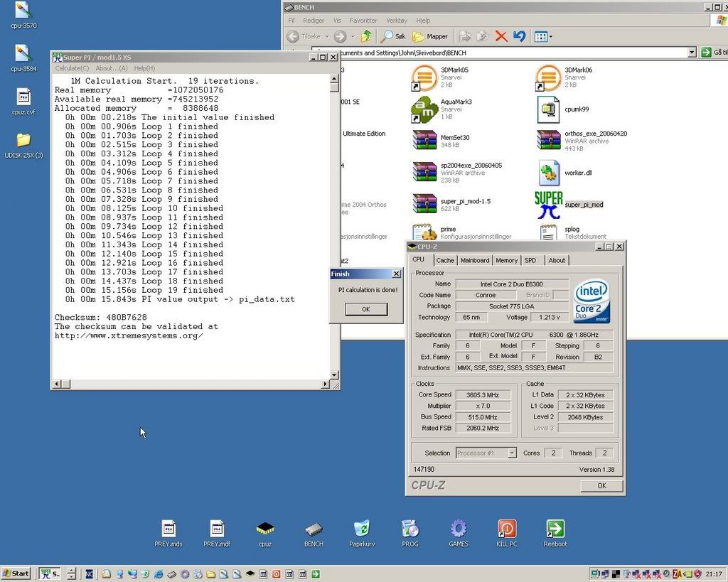Click the Super PI vertical scrollbar down arrow
Viewport: 728px width, 582px height.
(x=334, y=375)
